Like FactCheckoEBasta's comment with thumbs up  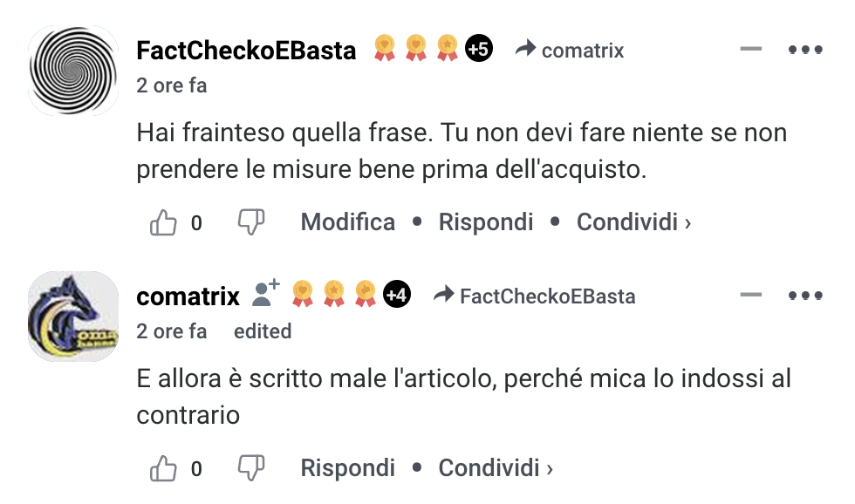(x=164, y=222)
